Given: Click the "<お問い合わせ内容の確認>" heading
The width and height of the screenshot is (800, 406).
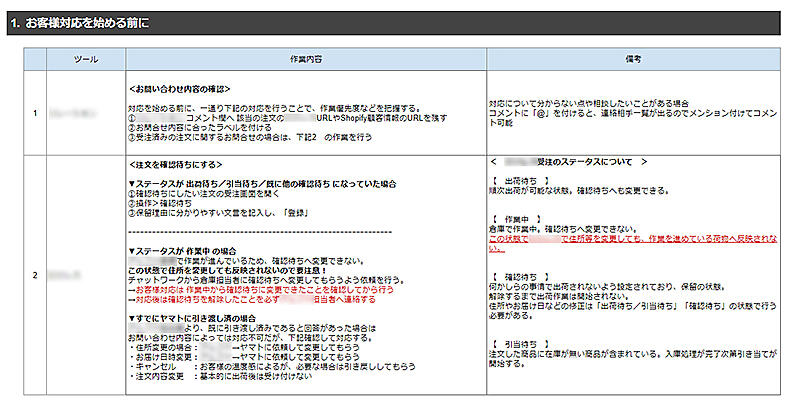Looking at the screenshot, I should pyautogui.click(x=183, y=86).
